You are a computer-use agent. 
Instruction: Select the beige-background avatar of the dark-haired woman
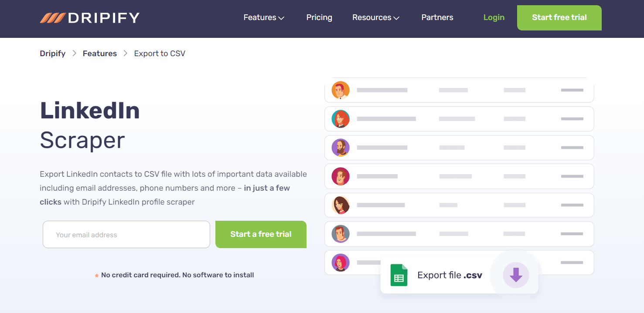point(341,205)
